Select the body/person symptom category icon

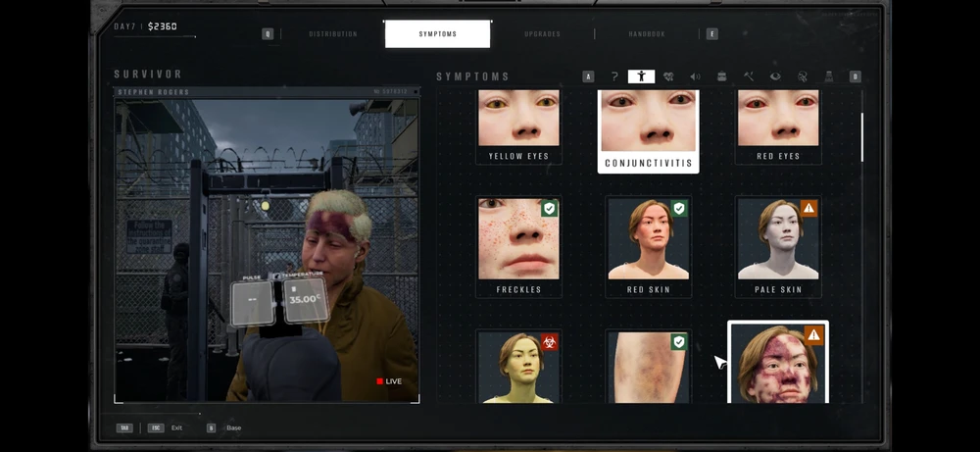point(641,76)
